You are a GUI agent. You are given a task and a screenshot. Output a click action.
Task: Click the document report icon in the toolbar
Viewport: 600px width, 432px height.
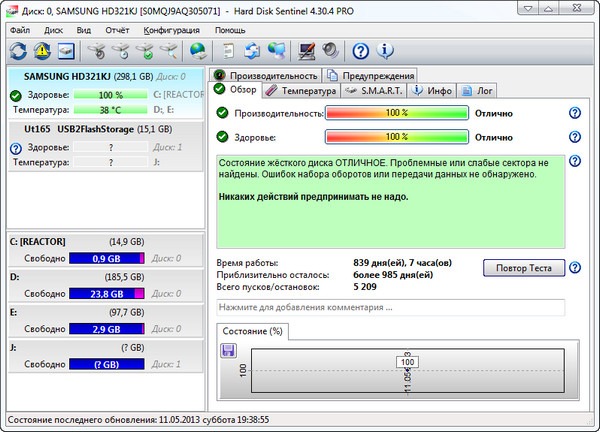coord(229,50)
